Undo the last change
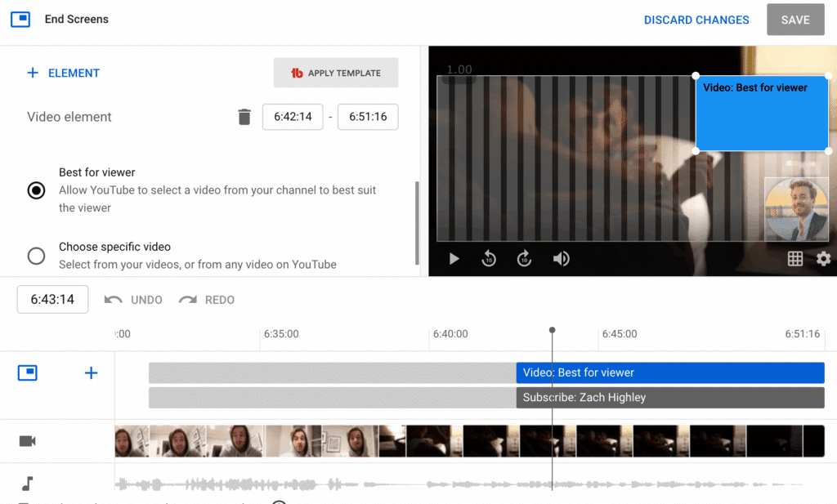This screenshot has width=837, height=504. click(x=133, y=300)
